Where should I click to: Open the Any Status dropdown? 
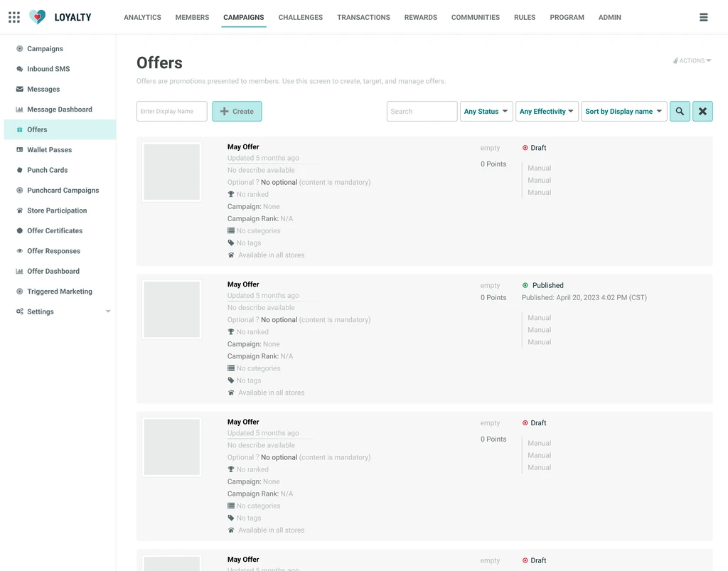click(486, 112)
